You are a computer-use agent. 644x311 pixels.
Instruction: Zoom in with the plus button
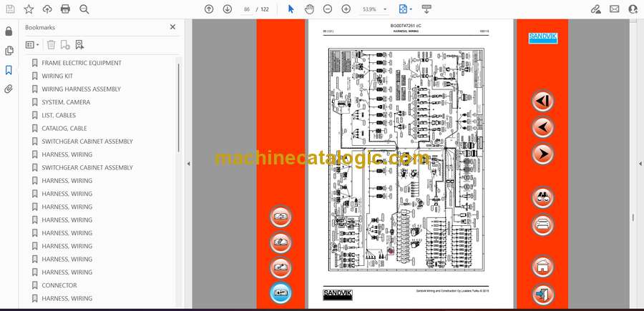pos(346,9)
